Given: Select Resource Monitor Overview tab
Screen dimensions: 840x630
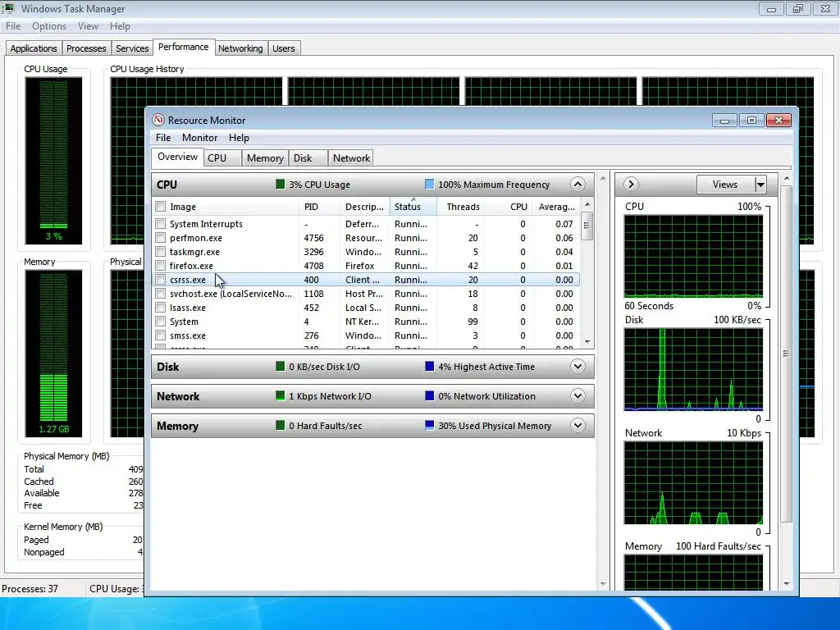Looking at the screenshot, I should pyautogui.click(x=177, y=157).
